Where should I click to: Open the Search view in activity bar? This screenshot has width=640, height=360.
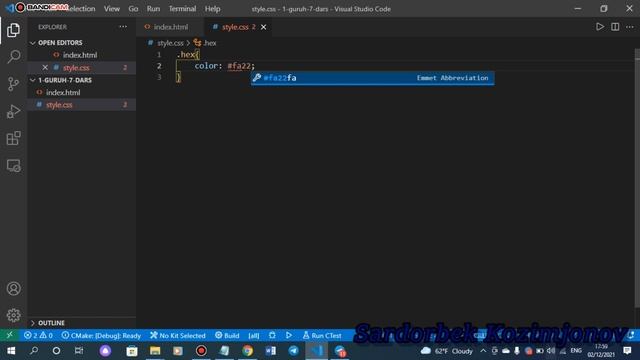pos(13,57)
